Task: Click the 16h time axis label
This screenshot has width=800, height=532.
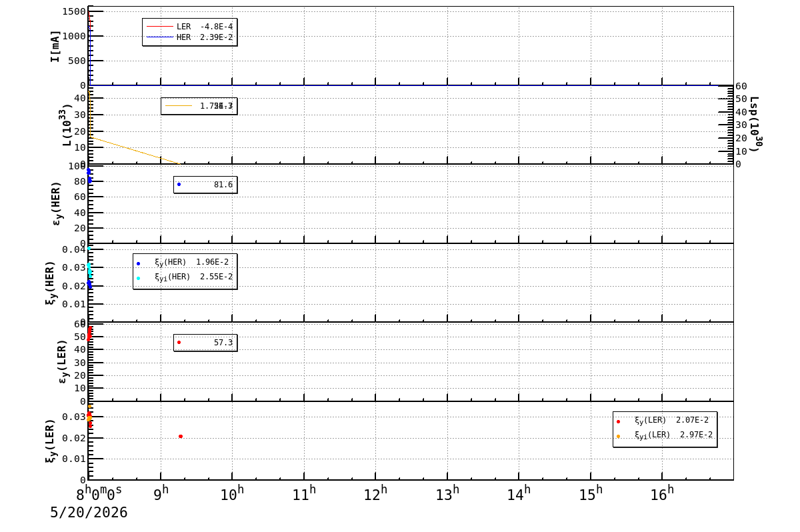Action: [x=662, y=494]
